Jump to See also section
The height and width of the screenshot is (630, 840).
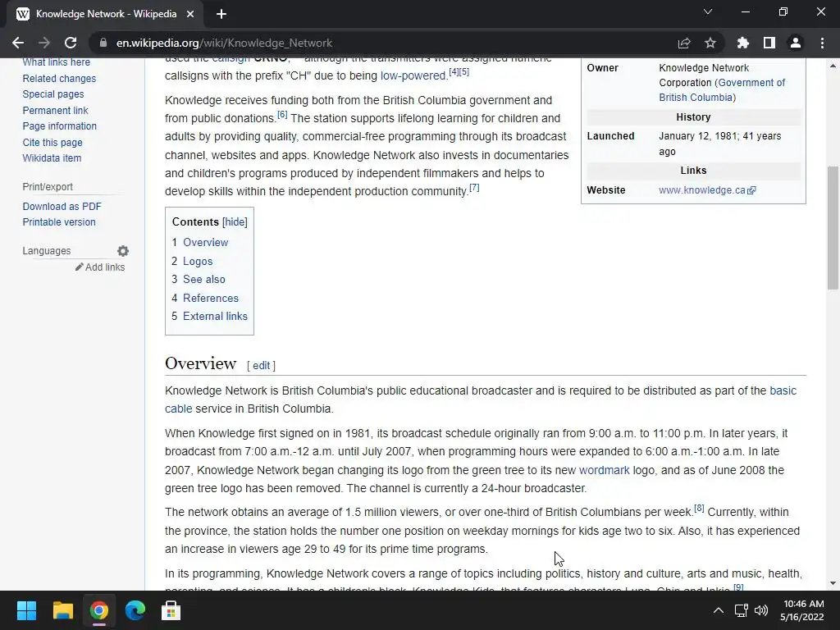coord(204,279)
